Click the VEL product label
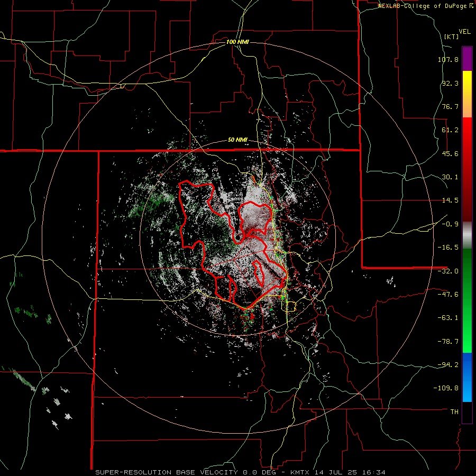 (464, 32)
